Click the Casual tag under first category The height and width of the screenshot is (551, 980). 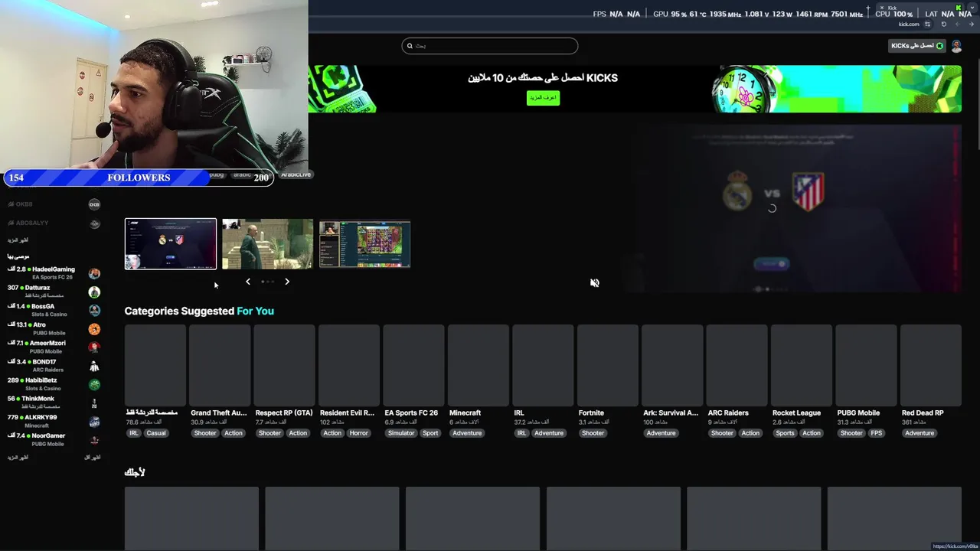click(x=156, y=433)
